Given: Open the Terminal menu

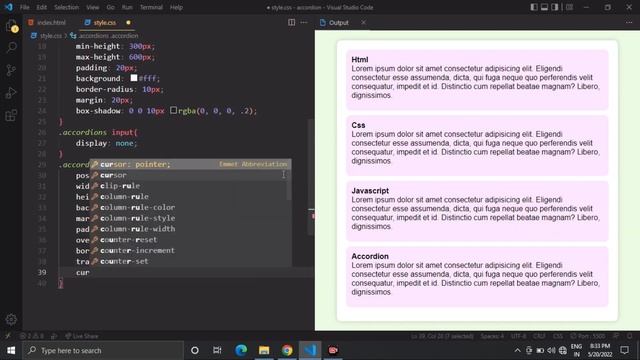Looking at the screenshot, I should [x=151, y=7].
